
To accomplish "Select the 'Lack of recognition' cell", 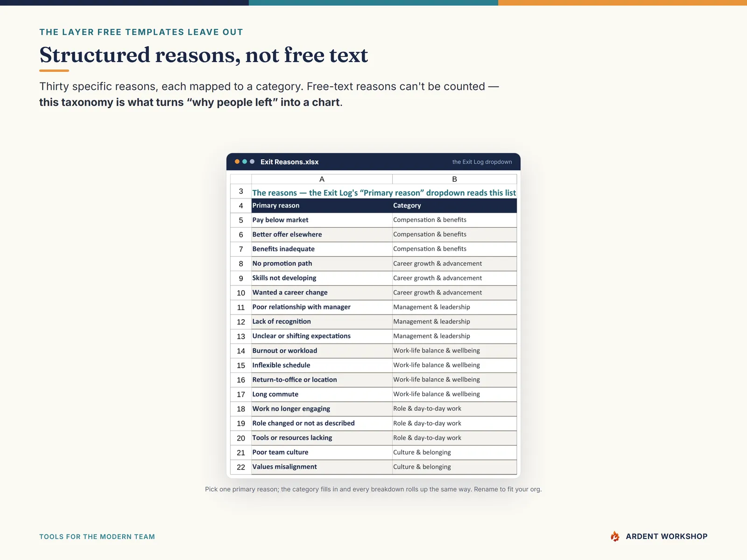I will [322, 322].
